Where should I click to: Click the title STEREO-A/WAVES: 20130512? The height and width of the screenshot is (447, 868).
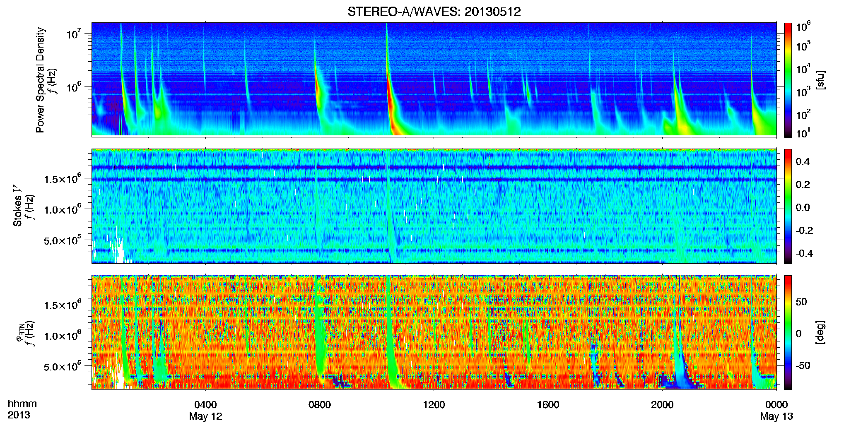point(434,12)
